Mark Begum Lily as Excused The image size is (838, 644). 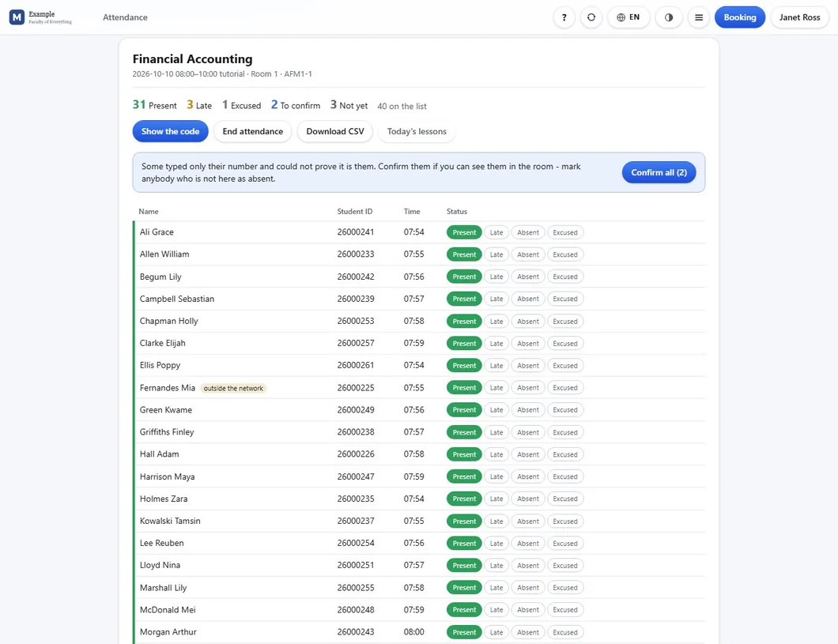[565, 277]
